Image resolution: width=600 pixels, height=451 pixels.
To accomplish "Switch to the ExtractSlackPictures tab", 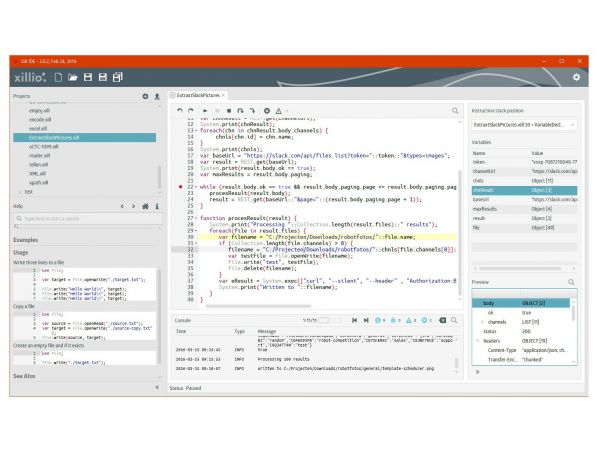I will point(198,95).
